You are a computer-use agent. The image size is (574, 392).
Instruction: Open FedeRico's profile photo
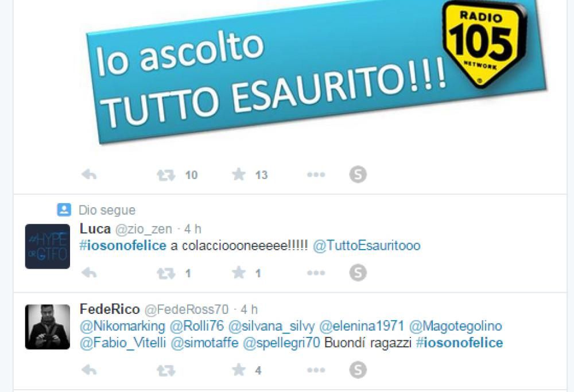tap(47, 327)
